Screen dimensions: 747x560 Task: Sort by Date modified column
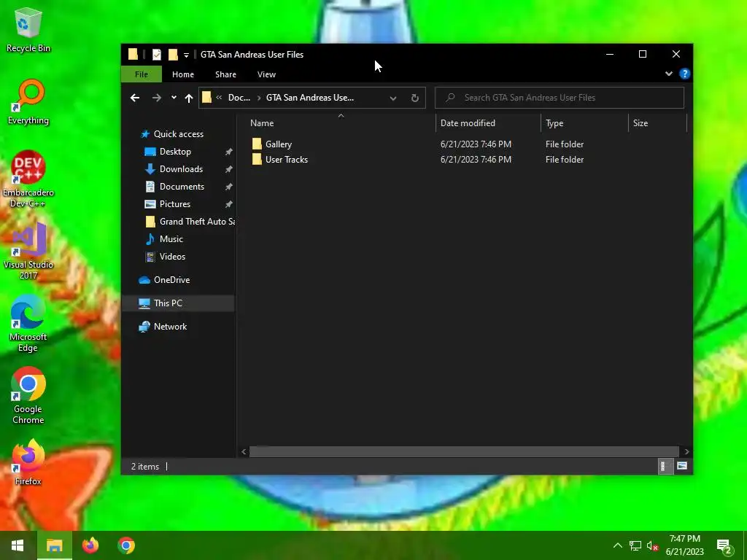click(x=488, y=122)
